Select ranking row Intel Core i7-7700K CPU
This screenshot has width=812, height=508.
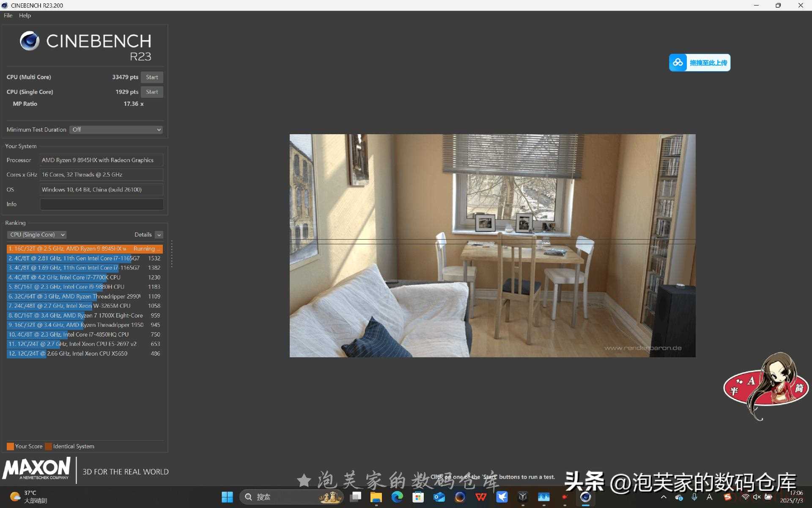point(85,277)
